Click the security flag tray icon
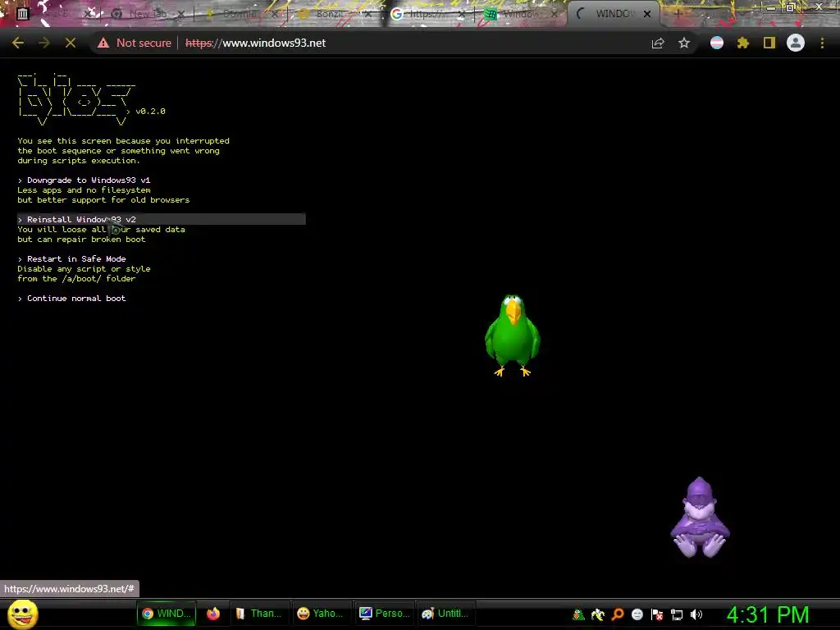The height and width of the screenshot is (630, 840). pyautogui.click(x=657, y=614)
